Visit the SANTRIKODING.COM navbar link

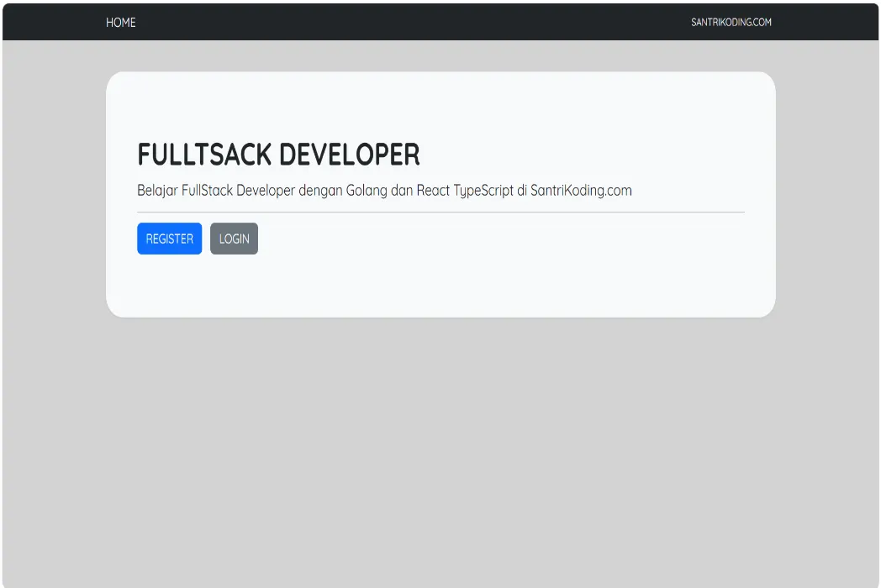(x=731, y=23)
